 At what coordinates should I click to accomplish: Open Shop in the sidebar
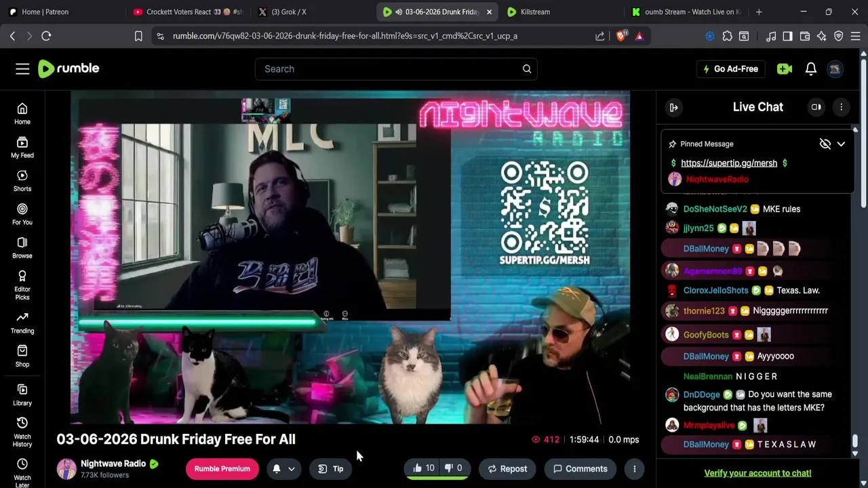[22, 357]
